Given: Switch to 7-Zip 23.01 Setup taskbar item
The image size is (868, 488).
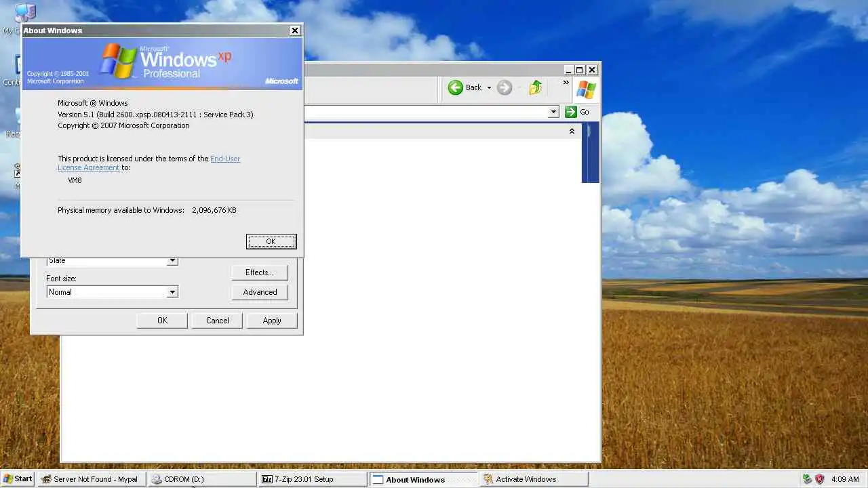Looking at the screenshot, I should coord(313,479).
